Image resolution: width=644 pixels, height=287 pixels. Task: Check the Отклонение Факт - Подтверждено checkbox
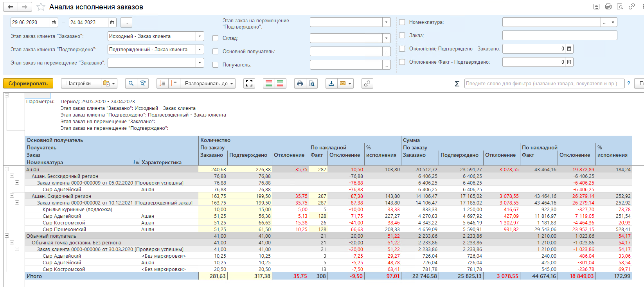[402, 62]
